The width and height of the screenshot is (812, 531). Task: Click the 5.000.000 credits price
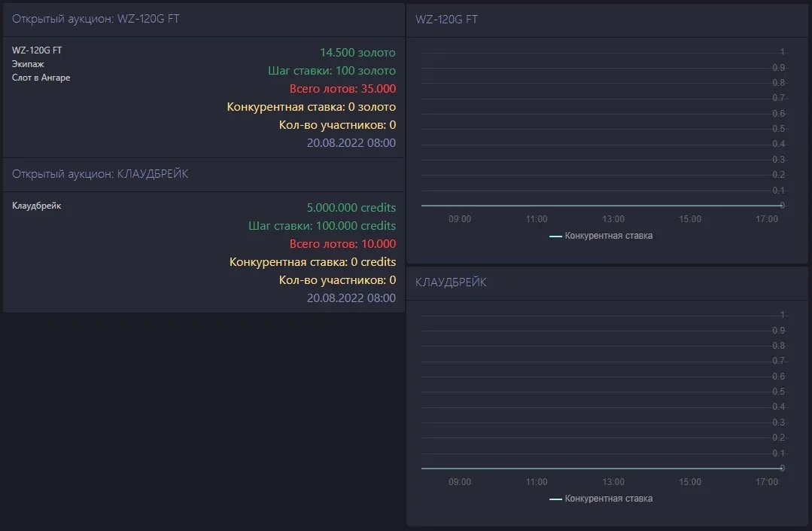(x=351, y=208)
